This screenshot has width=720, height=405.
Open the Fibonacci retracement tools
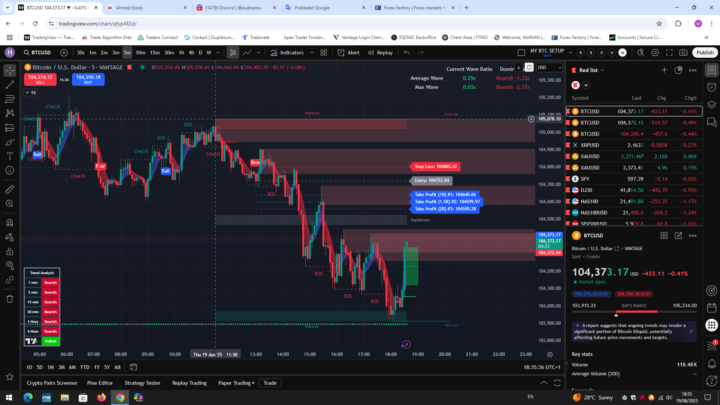pos(10,99)
